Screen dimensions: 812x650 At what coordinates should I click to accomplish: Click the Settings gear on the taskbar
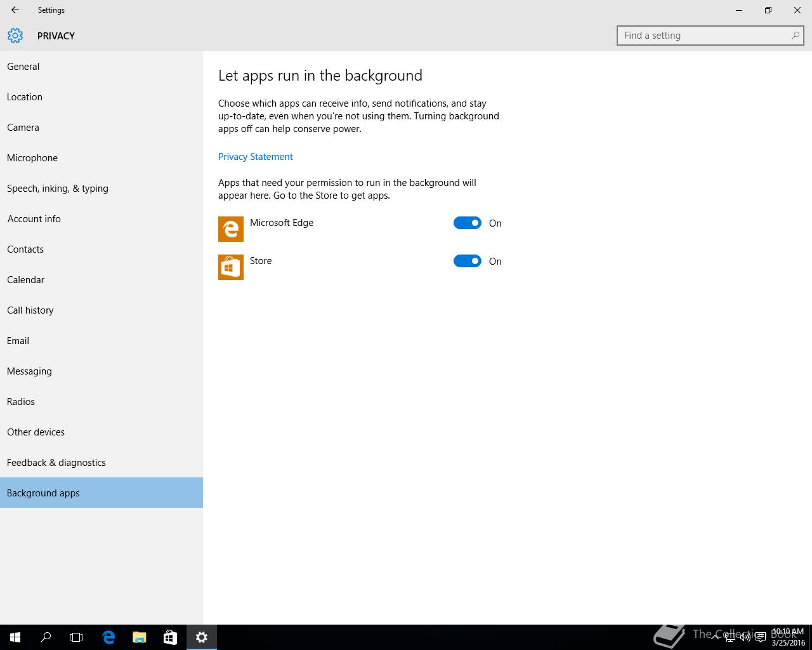(x=202, y=637)
